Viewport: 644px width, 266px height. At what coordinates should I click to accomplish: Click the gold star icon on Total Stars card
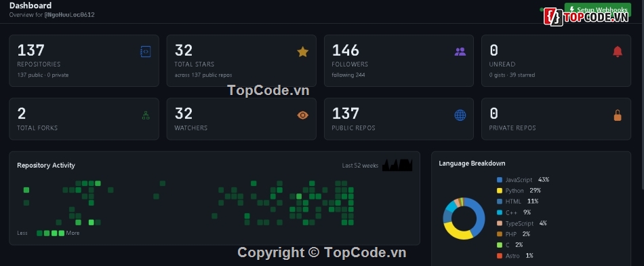point(303,52)
